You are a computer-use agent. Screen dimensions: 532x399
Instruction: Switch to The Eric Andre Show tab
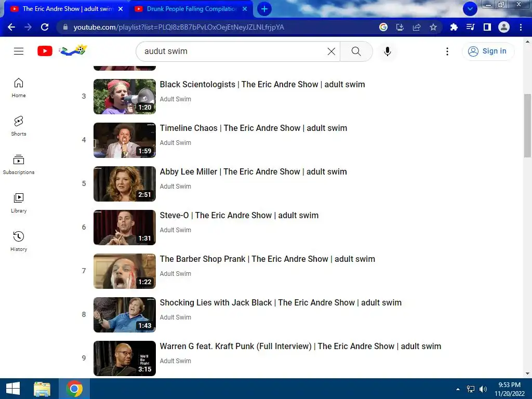point(66,9)
